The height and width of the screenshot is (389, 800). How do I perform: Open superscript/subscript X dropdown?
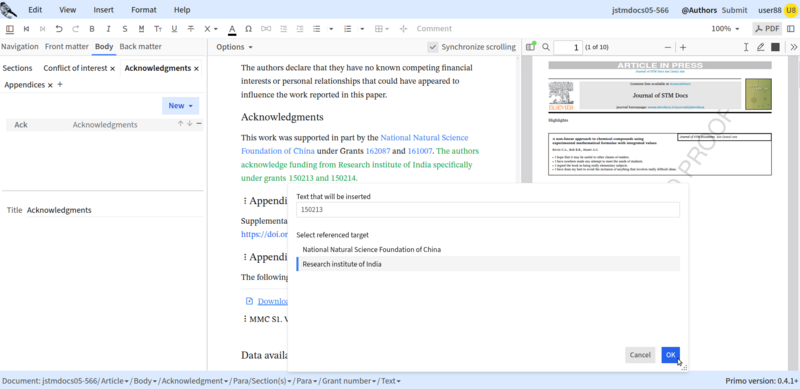[x=211, y=29]
